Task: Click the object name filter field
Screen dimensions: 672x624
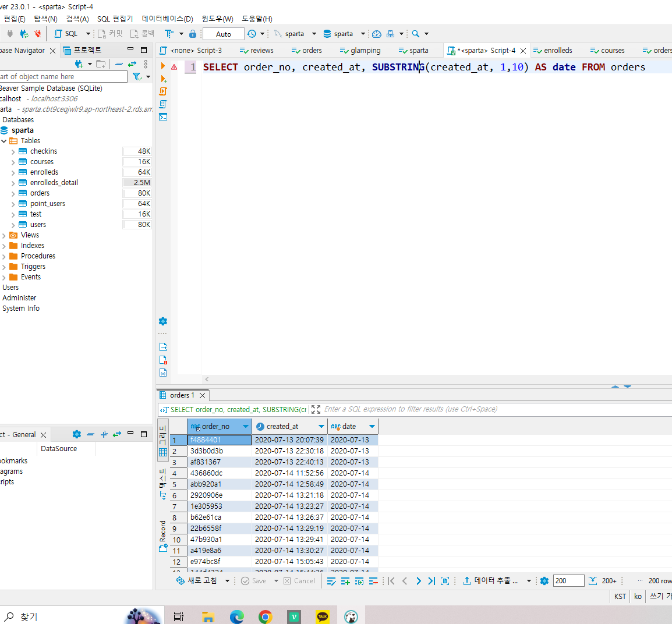Action: click(x=63, y=77)
